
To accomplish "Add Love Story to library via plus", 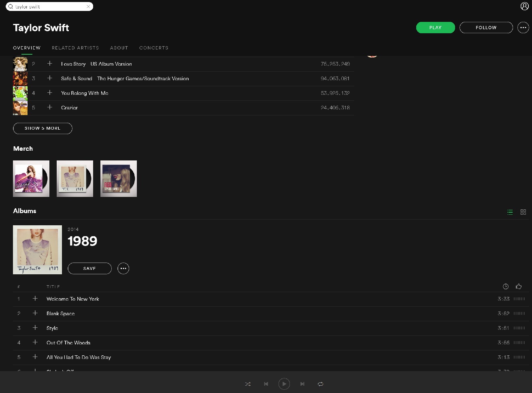I will (x=50, y=64).
